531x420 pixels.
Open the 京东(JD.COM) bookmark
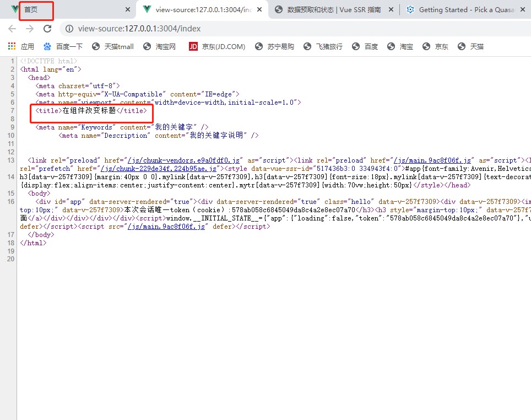[217, 46]
